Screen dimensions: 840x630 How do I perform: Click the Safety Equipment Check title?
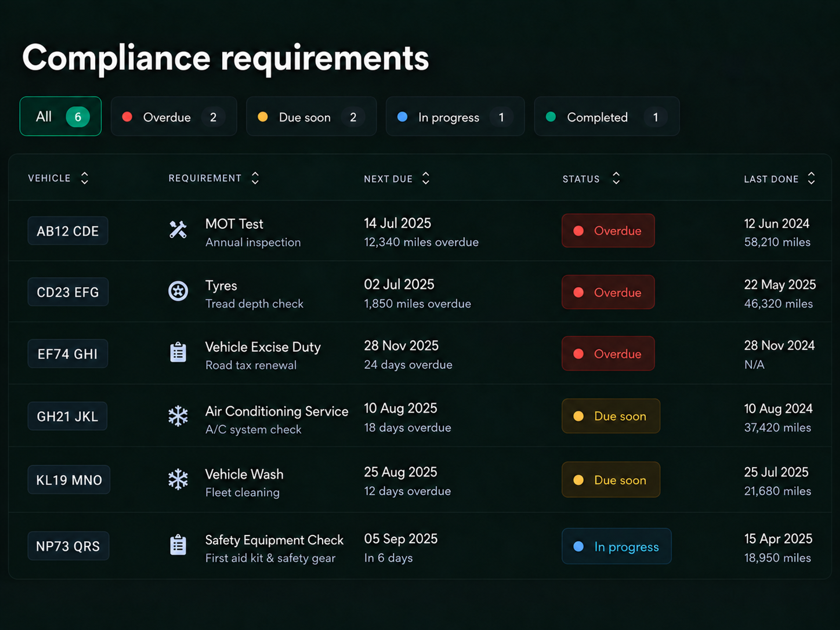(x=274, y=540)
